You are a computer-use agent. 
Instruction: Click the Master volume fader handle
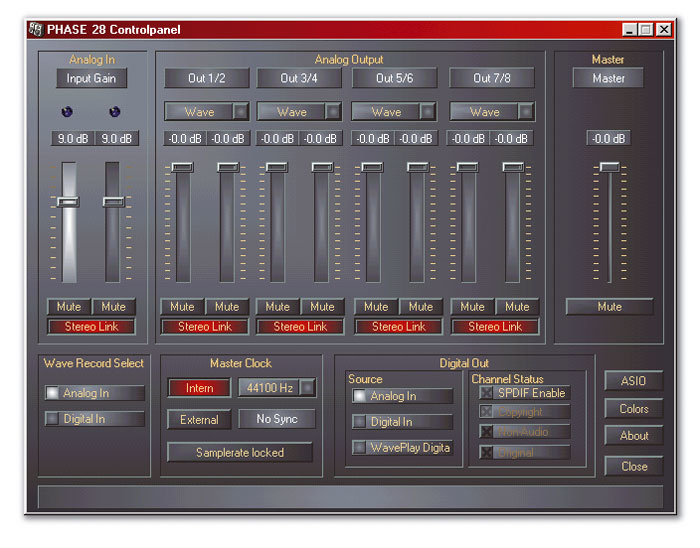coord(609,167)
